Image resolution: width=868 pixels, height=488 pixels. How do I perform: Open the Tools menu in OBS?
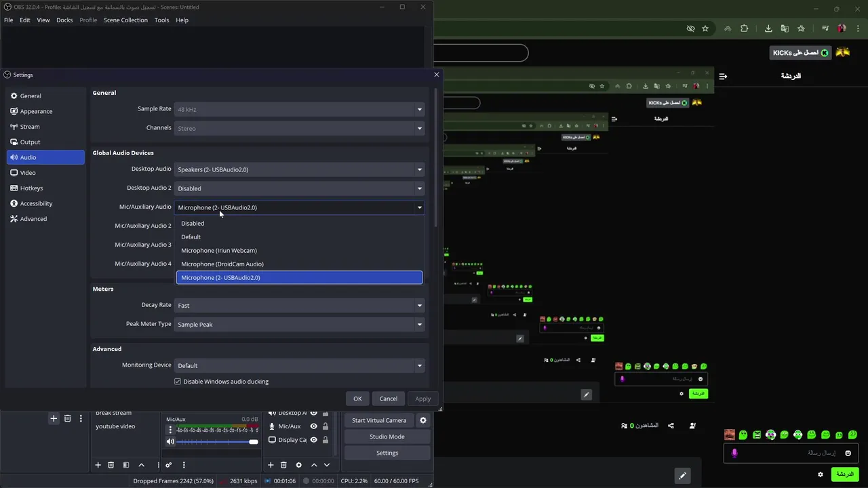[x=161, y=20]
